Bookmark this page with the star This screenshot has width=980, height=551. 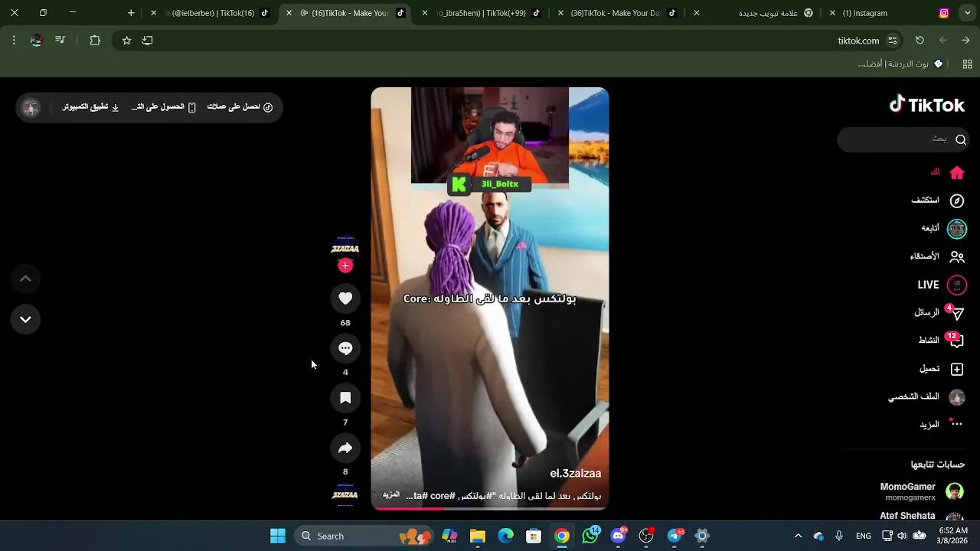126,41
